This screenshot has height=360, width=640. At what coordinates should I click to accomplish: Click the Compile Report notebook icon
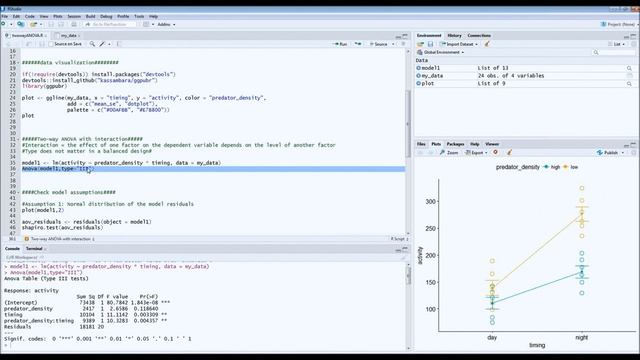click(119, 44)
